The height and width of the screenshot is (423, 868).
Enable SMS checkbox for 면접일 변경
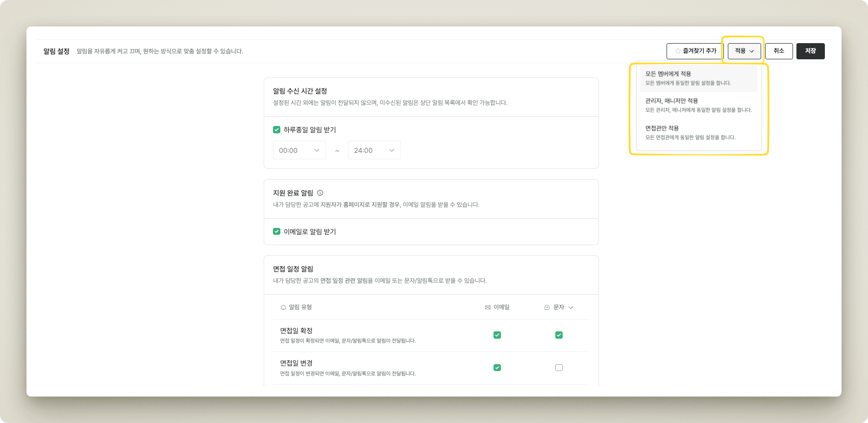coord(559,368)
